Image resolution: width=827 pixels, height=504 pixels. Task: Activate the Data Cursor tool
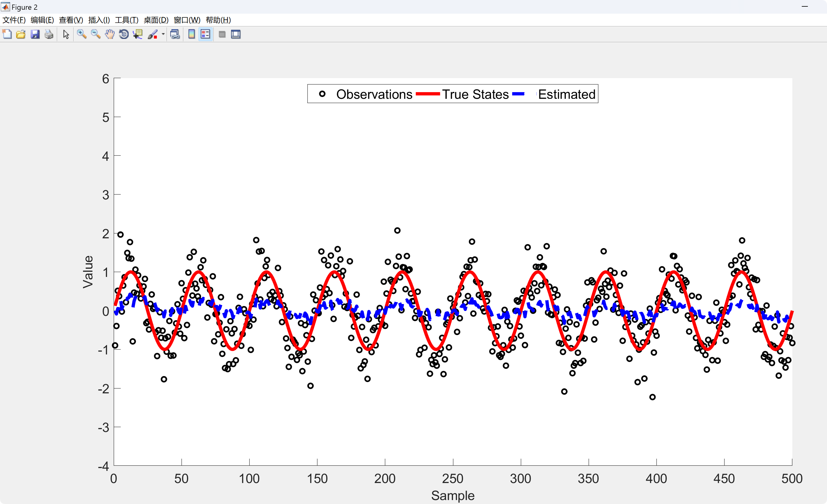pyautogui.click(x=138, y=34)
